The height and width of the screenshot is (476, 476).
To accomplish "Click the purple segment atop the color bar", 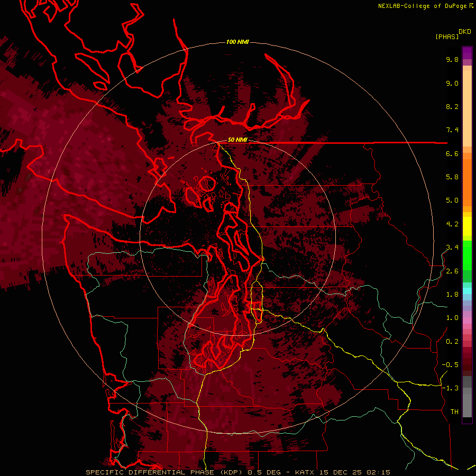I will tap(467, 53).
